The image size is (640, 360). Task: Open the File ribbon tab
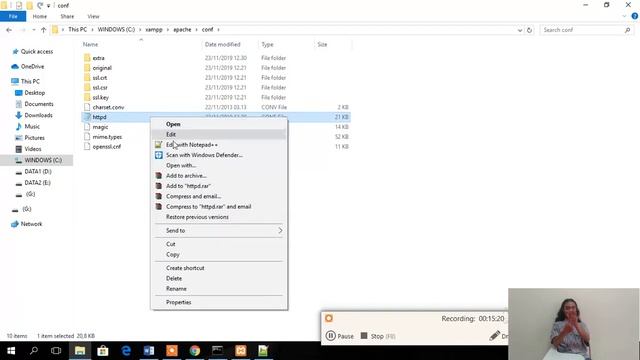point(13,16)
